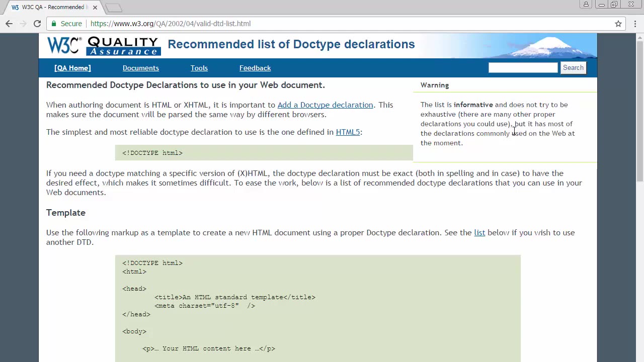Click the <html> line in the template code
Viewport: 644px width, 362px height.
click(134, 271)
